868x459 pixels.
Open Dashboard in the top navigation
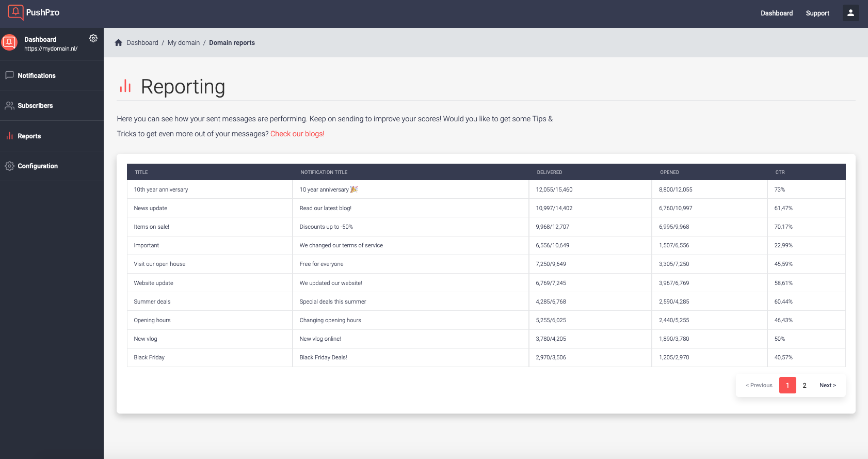coord(777,13)
